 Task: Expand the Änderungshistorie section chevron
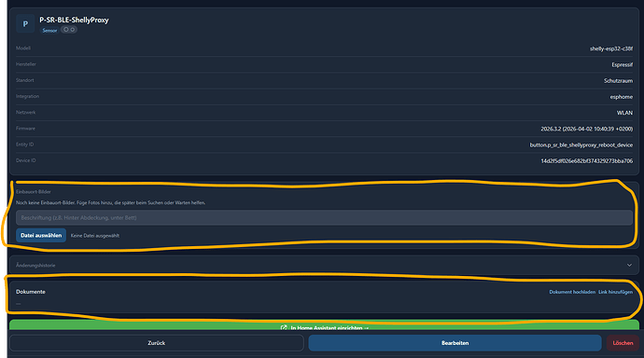point(629,266)
